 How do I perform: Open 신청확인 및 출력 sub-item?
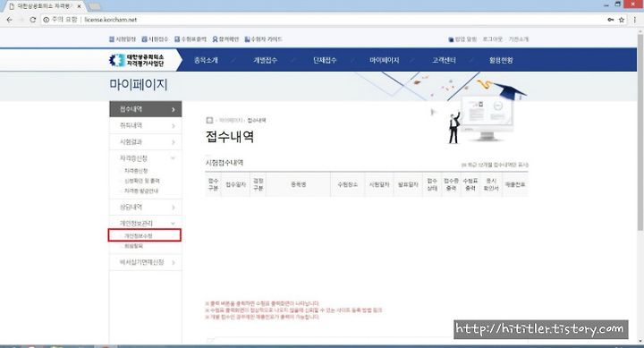click(x=141, y=181)
